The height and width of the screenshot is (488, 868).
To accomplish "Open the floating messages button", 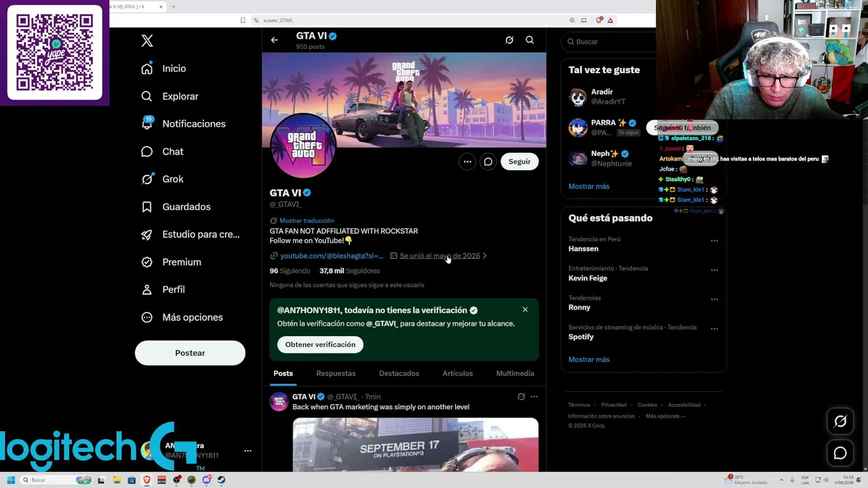I will [840, 453].
